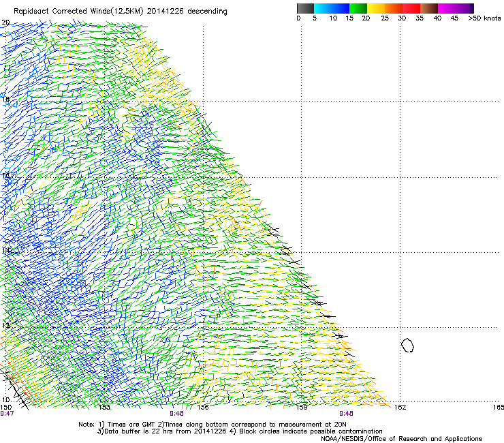504x443 pixels.
Task: Click the gray 0-5 knots legend swatch
Action: click(305, 8)
